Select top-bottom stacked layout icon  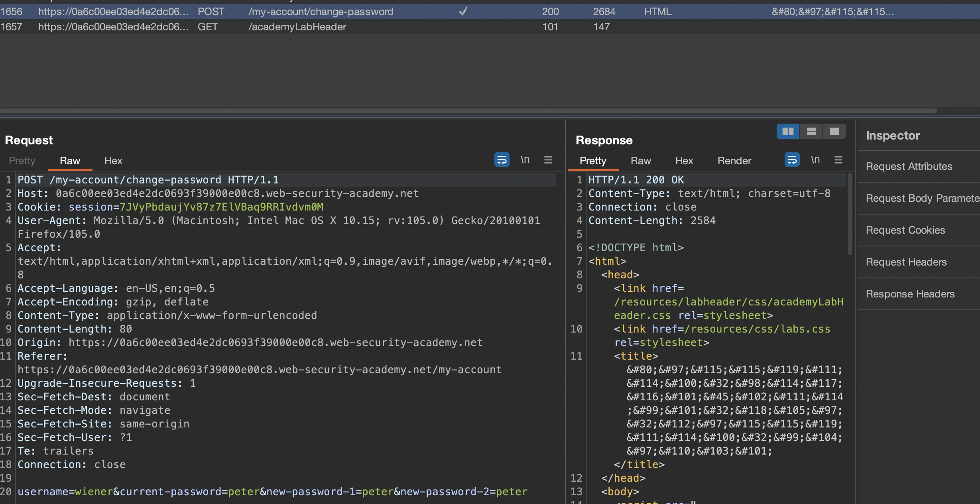811,131
